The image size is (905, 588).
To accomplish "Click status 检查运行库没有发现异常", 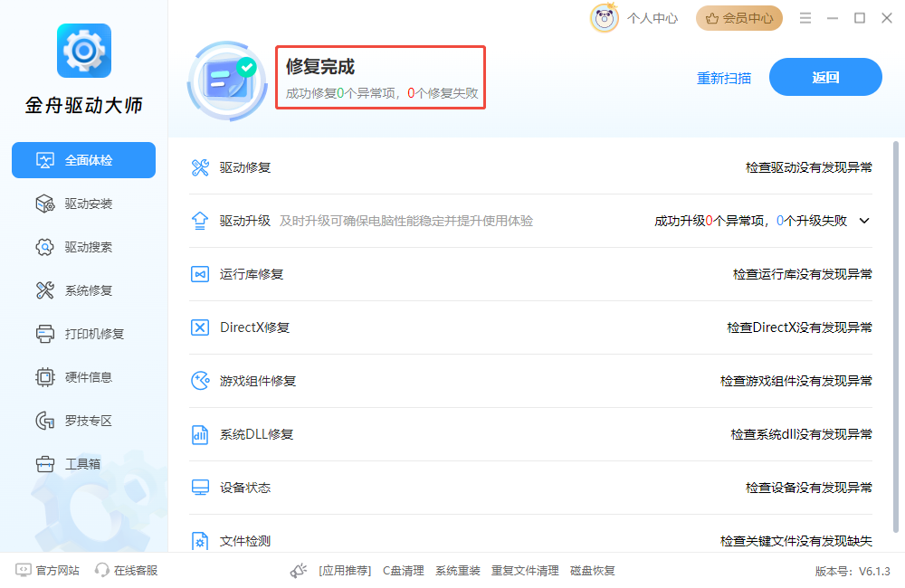I will 802,274.
